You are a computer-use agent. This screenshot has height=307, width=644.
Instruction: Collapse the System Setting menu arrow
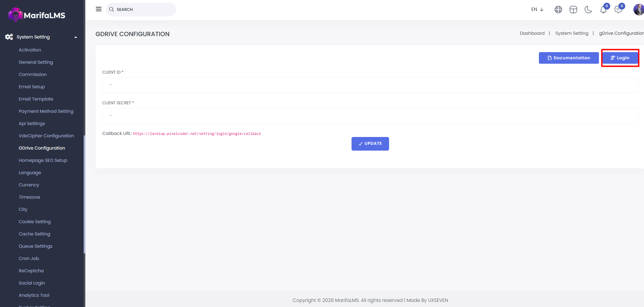coord(76,37)
